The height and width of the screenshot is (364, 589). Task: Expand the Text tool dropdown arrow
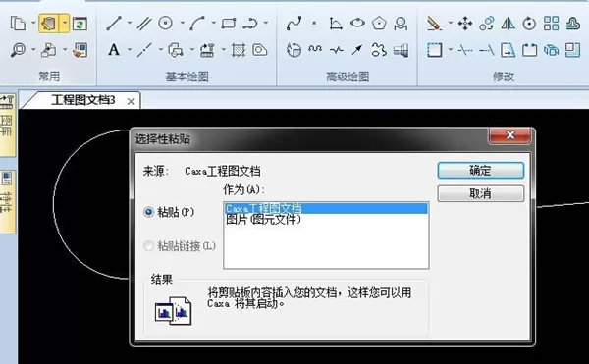click(130, 49)
